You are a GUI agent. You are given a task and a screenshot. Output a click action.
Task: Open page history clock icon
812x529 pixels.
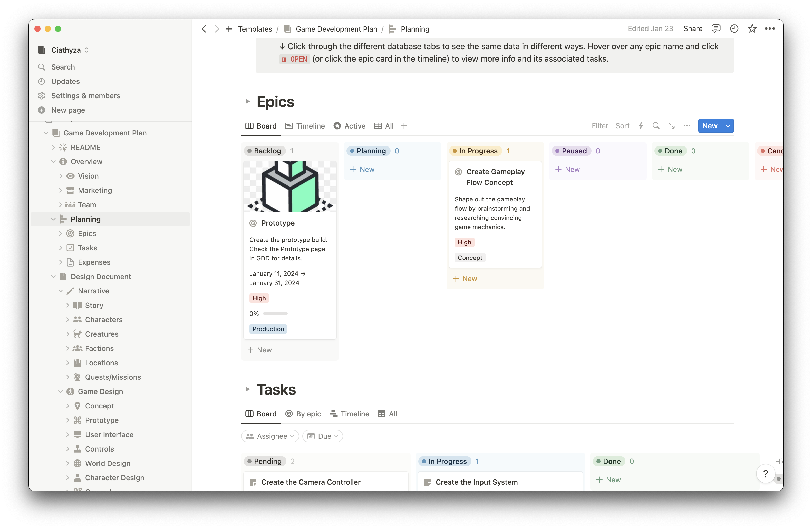coord(734,29)
